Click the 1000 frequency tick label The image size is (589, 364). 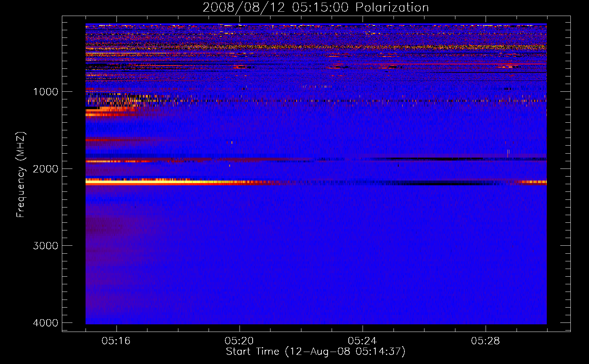point(46,91)
